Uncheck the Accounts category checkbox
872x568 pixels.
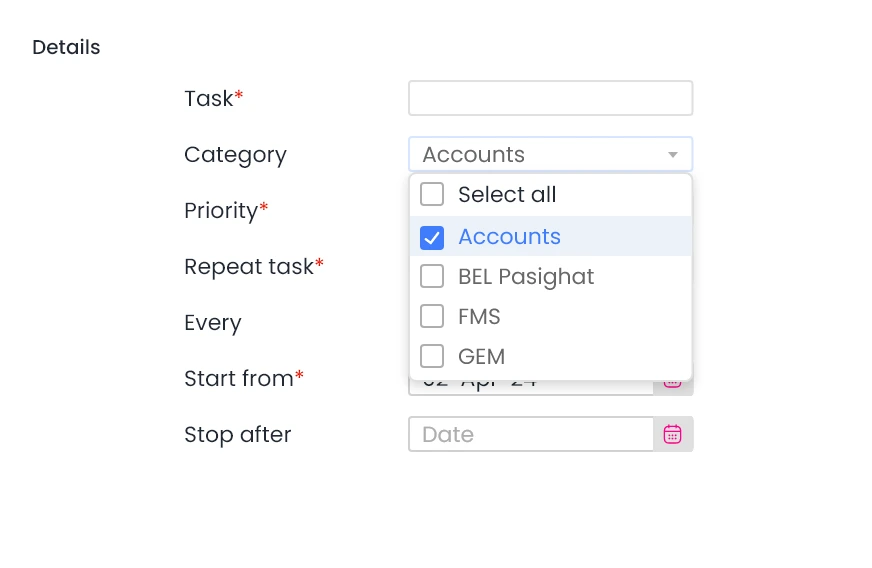click(432, 237)
